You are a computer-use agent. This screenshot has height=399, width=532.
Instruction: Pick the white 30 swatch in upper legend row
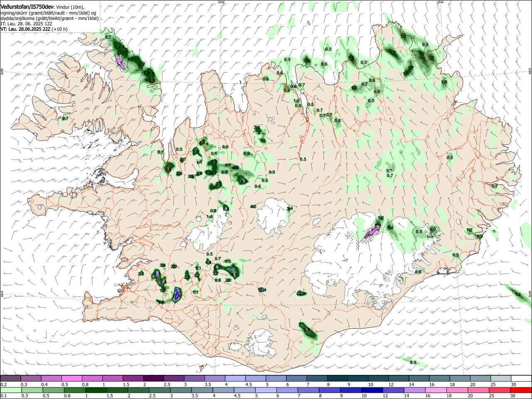point(522,379)
